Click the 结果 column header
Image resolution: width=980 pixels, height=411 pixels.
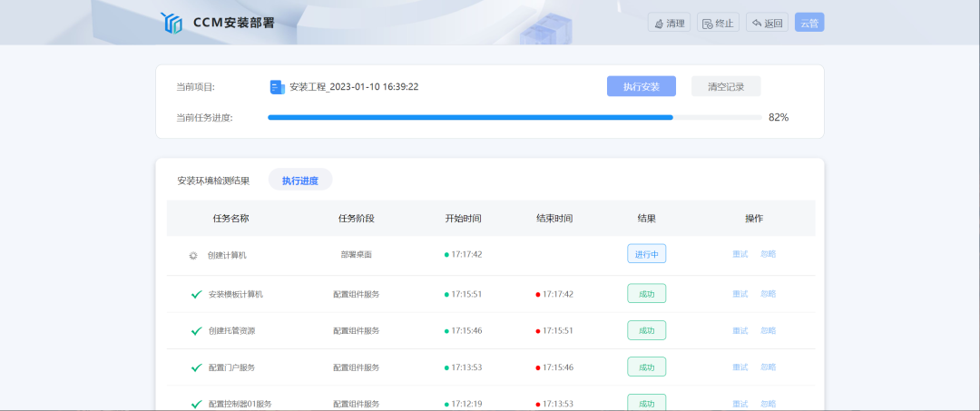pyautogui.click(x=646, y=219)
